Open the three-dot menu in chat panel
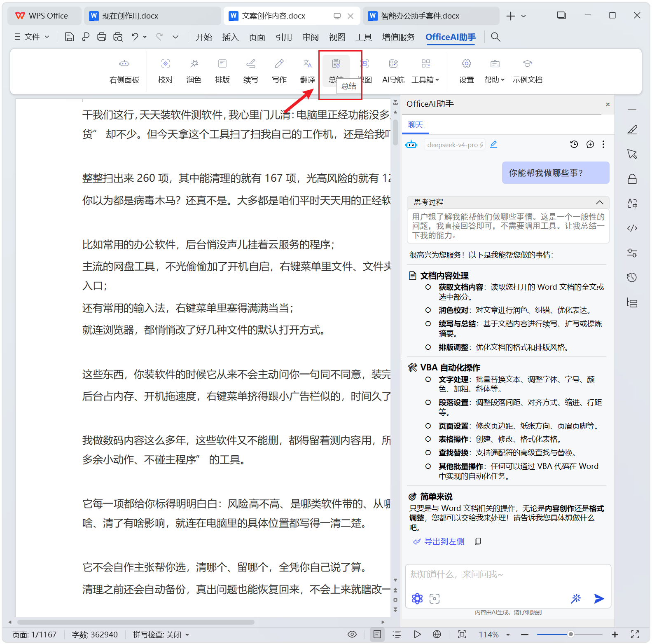This screenshot has width=652, height=644. [x=603, y=144]
